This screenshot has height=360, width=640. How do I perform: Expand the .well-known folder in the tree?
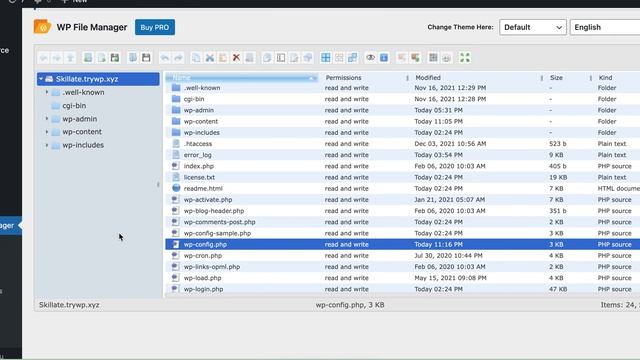(47, 92)
